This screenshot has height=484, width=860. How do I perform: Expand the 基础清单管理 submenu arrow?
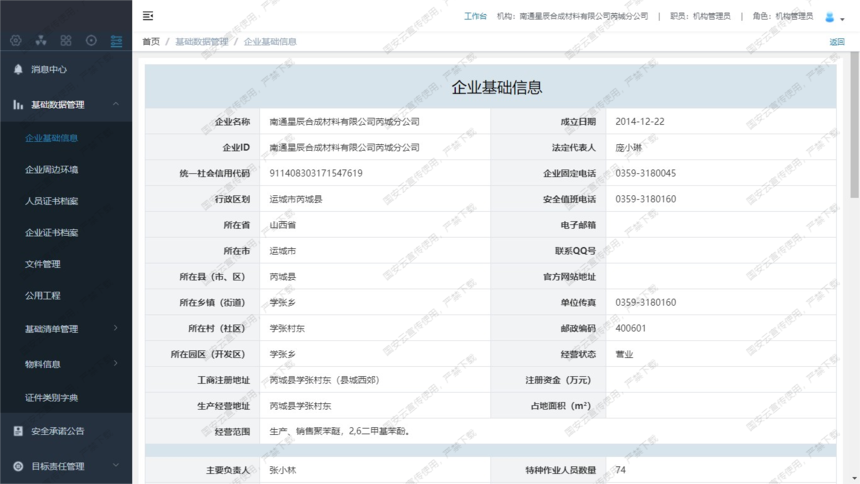click(116, 328)
